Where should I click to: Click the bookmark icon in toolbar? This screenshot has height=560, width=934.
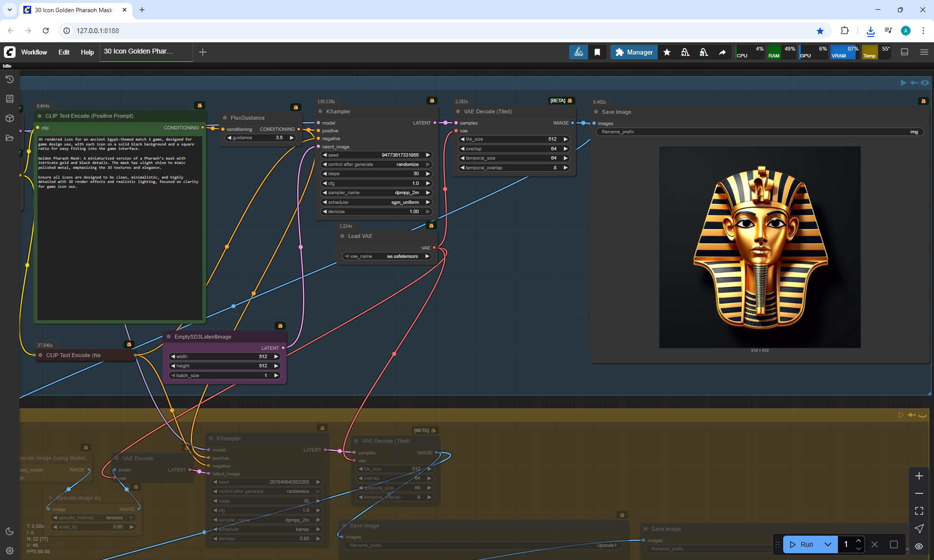point(597,52)
